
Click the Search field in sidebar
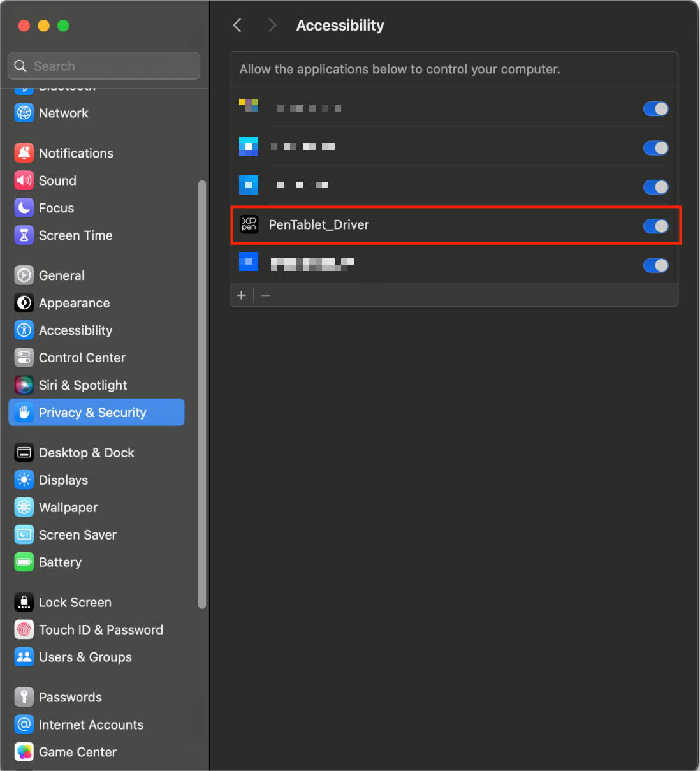(104, 66)
